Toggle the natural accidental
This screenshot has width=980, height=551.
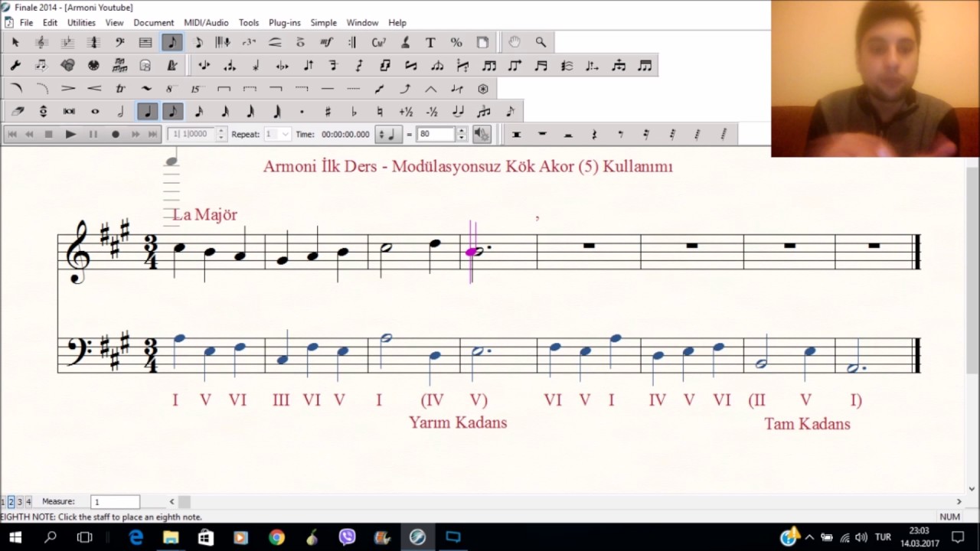[380, 112]
